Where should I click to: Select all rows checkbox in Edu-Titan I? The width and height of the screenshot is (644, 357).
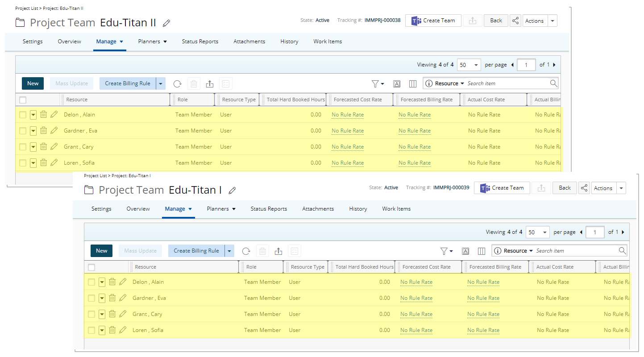pyautogui.click(x=91, y=267)
